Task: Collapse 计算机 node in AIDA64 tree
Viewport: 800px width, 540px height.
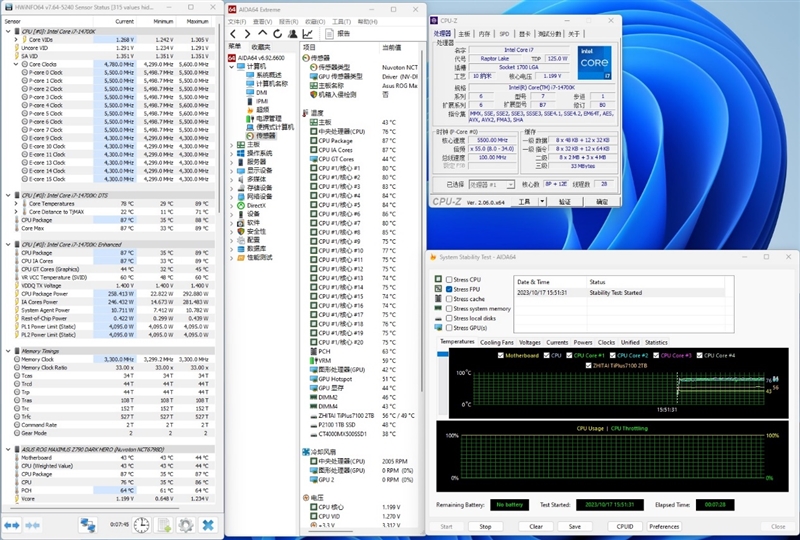Action: click(x=232, y=66)
